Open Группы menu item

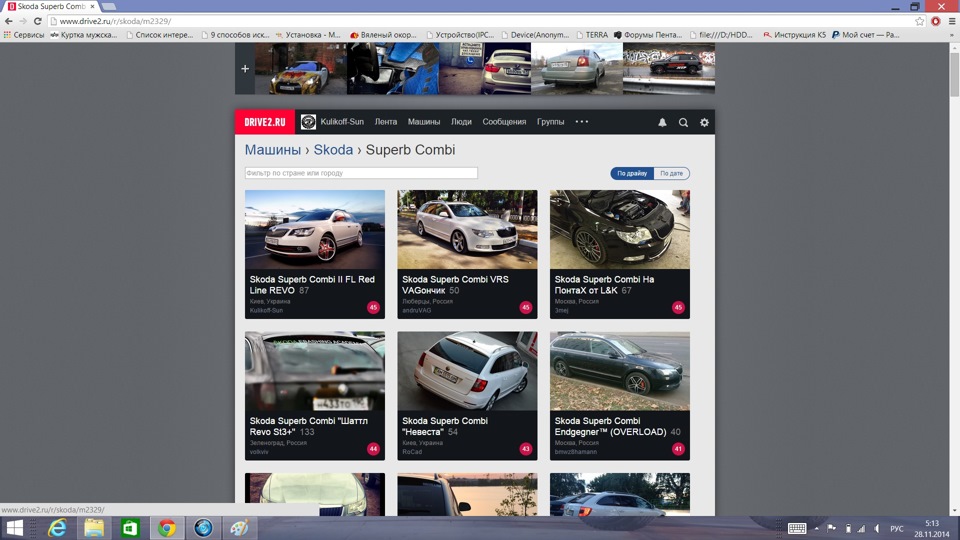550,122
